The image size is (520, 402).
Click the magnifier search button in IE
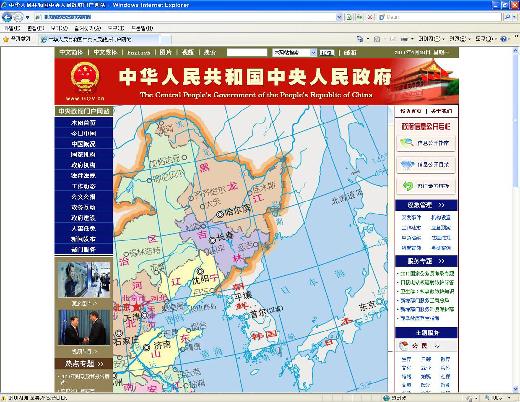click(507, 17)
